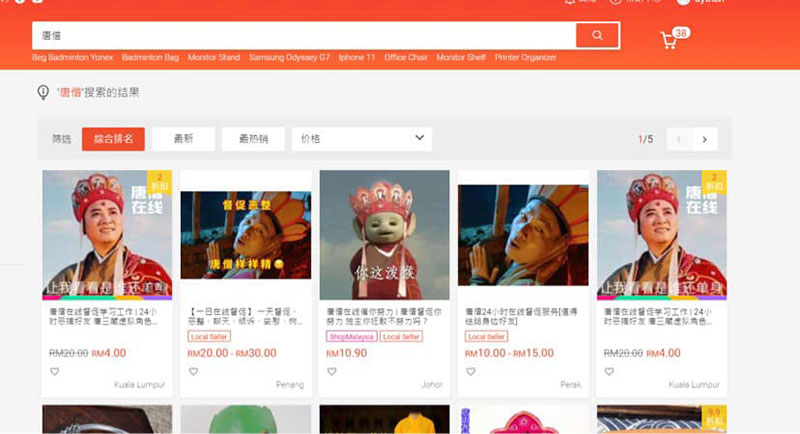Like the RM10.00 - RM15.00 Perak product
The height and width of the screenshot is (434, 800).
[x=470, y=372]
